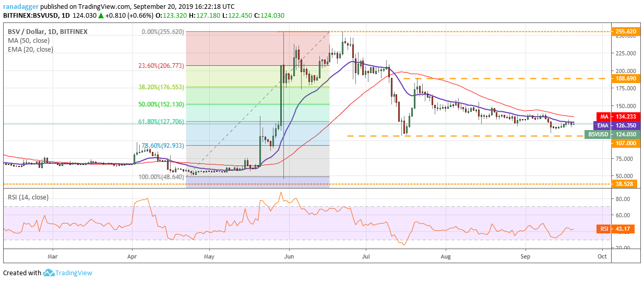Click the 'Mar' date axis label
The height and width of the screenshot is (282, 644).
[52, 256]
